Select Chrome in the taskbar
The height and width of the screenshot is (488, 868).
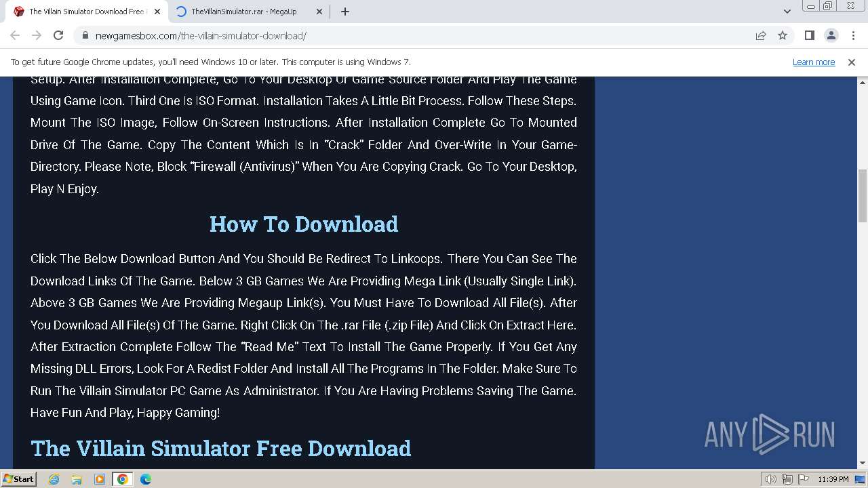pos(123,479)
